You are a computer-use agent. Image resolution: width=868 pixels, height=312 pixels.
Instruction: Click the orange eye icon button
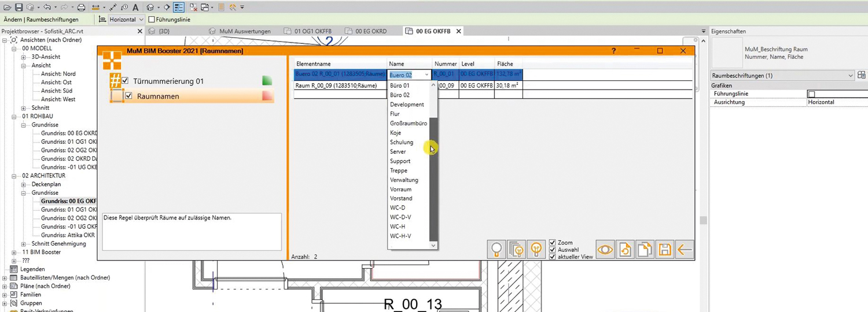[x=605, y=250]
